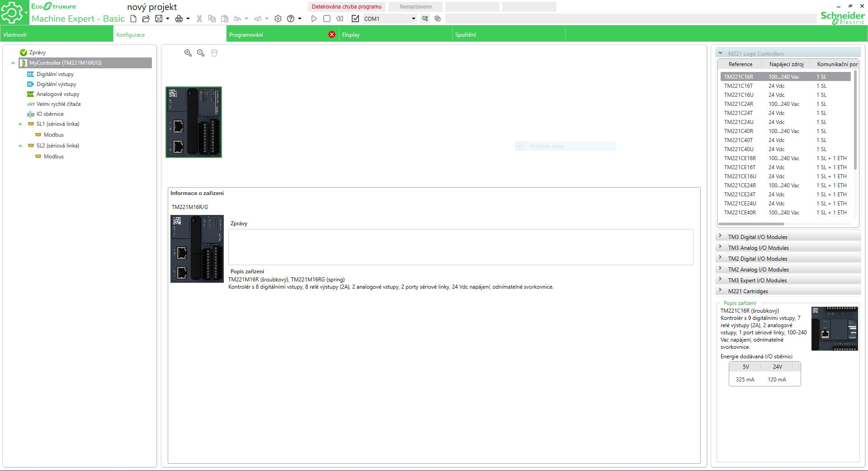
Task: Collapse M221 Logic Controllers catalog section
Action: (x=721, y=53)
